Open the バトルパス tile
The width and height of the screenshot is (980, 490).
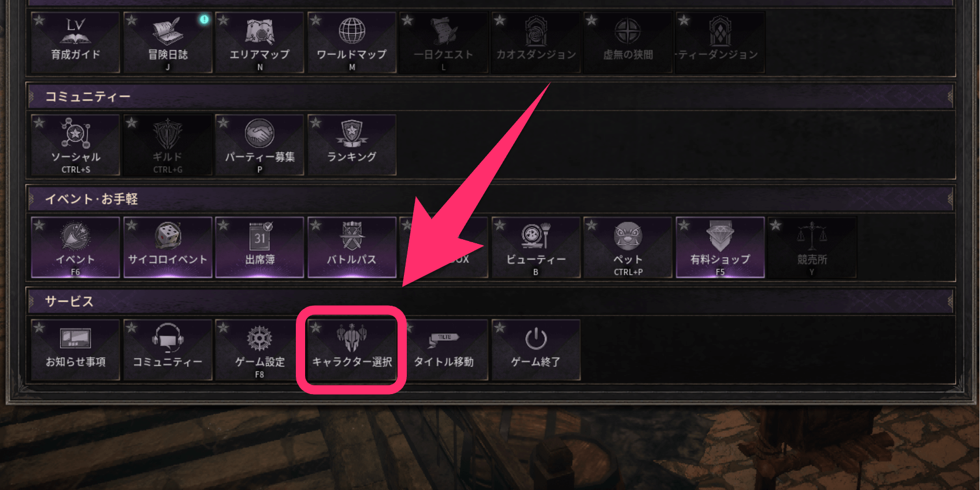coord(352,247)
